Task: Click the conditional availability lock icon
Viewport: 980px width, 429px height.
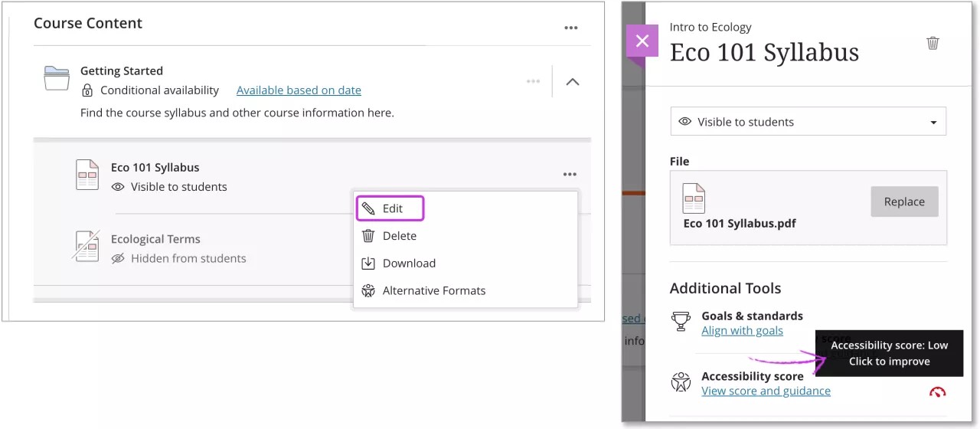Action: click(87, 90)
